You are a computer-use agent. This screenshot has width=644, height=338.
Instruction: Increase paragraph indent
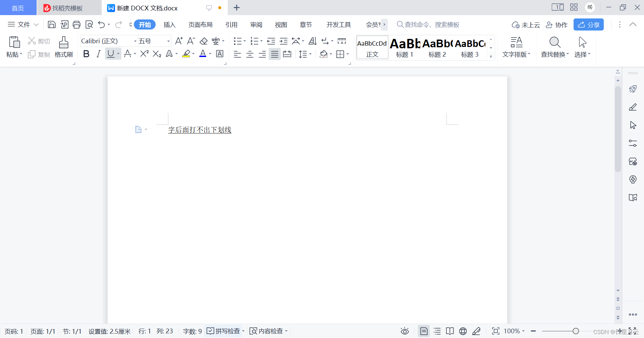pyautogui.click(x=284, y=41)
